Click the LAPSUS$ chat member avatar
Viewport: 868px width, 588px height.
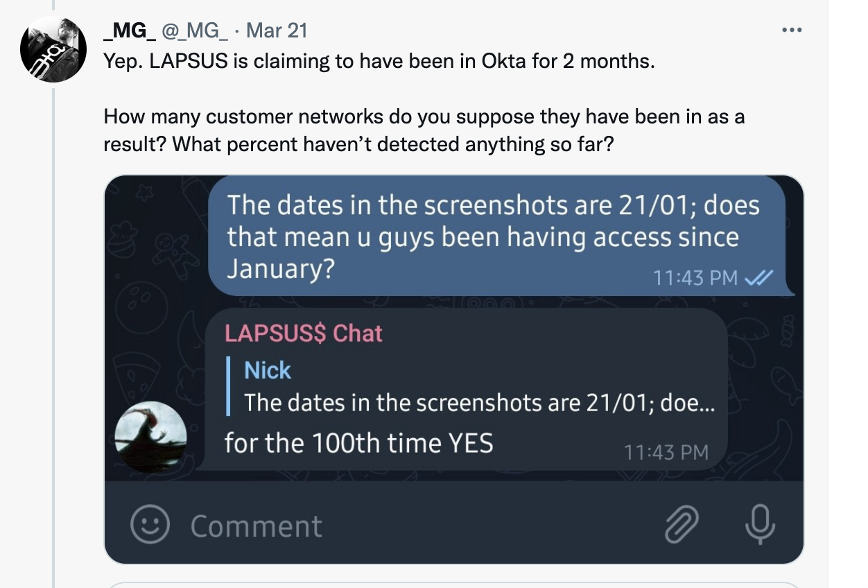coord(150,438)
